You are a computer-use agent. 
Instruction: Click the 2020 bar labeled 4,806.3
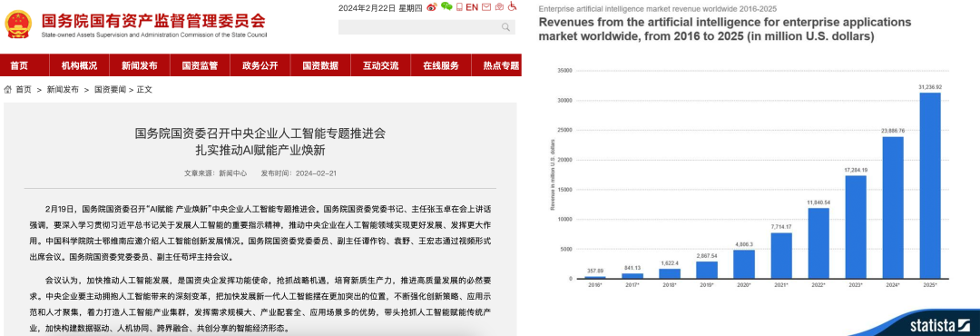point(744,264)
